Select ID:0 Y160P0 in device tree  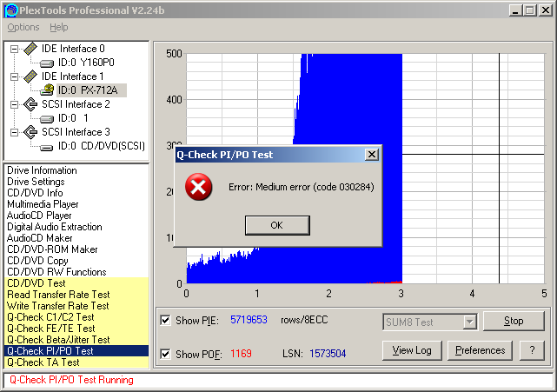coord(86,63)
